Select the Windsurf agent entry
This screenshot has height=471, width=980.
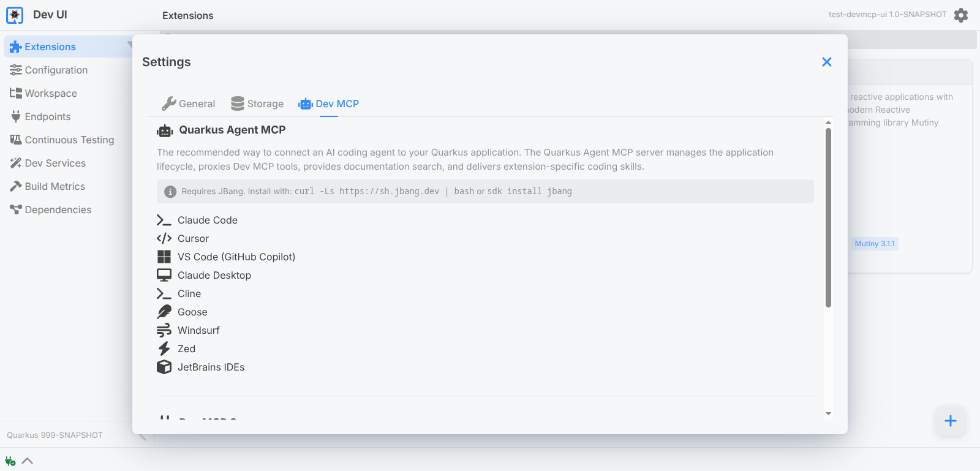(188, 331)
